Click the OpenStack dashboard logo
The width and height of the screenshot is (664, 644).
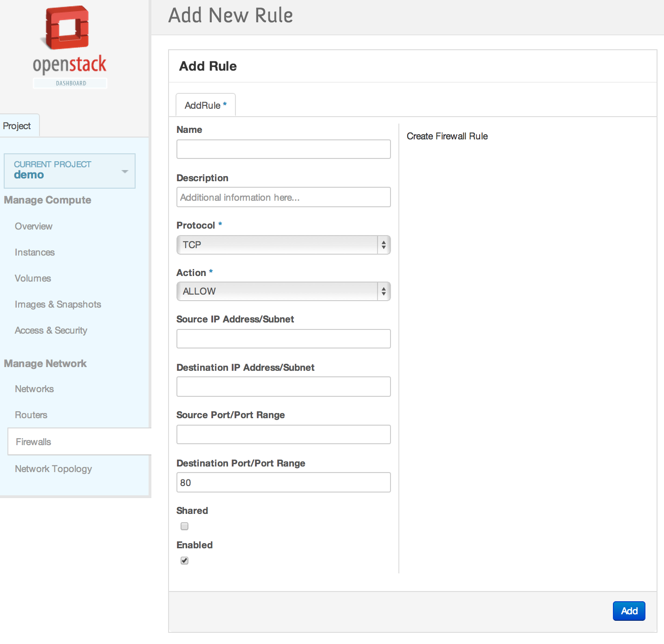click(x=70, y=46)
